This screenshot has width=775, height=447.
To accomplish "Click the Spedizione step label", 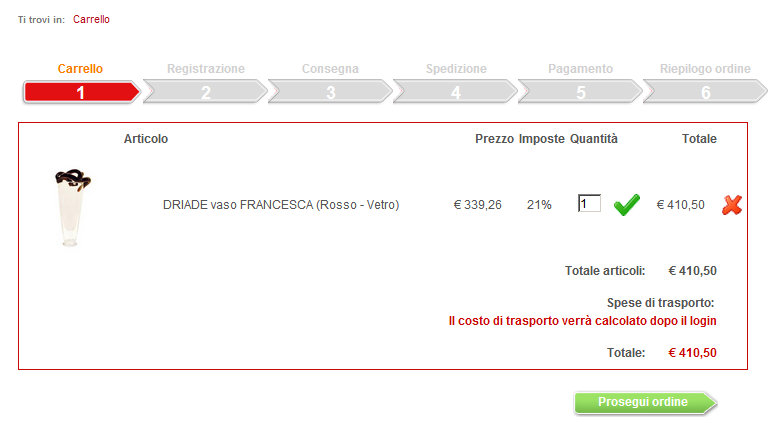I will [456, 69].
